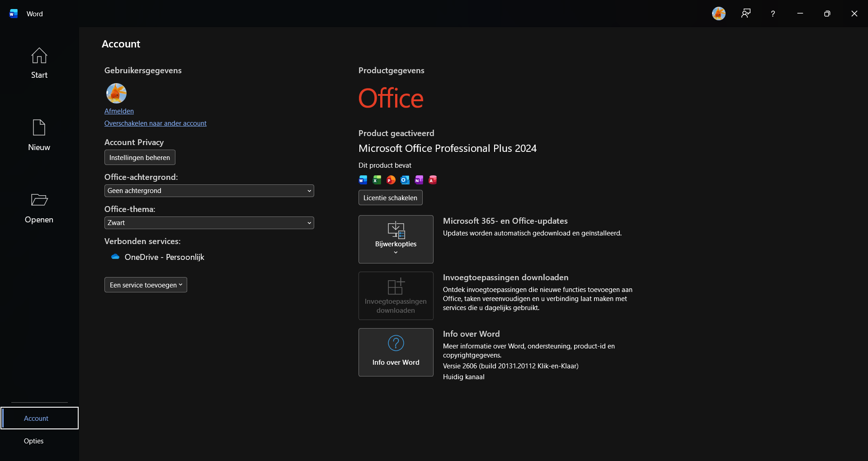Click the Nieuw blank document icon
Viewport: 868px width, 461px height.
[x=39, y=127]
